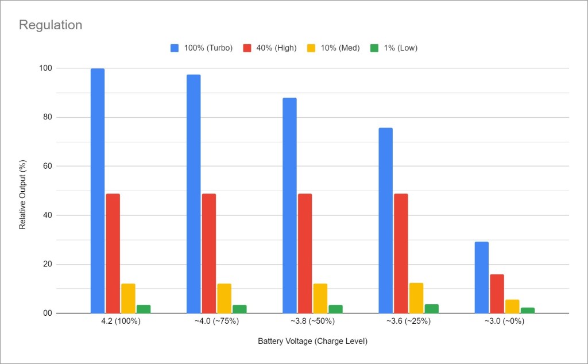Click the blue Turbo bar at ~3.0 (~0%)

coord(481,277)
